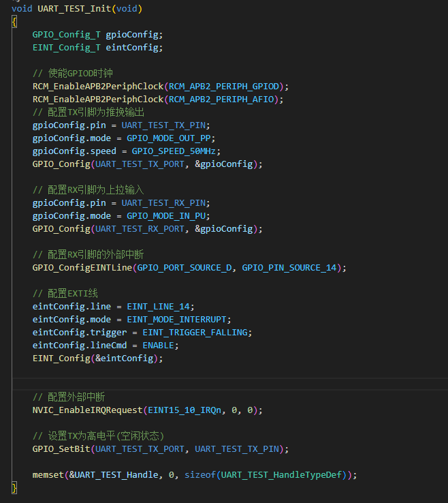Screen dimensions: 448x503
Task: Click GPIO_ConfigEINTLine function call
Action: 82,268
